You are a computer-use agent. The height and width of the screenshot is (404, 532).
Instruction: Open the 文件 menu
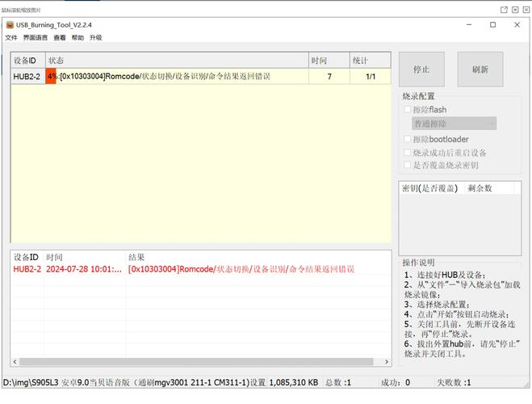pos(10,37)
